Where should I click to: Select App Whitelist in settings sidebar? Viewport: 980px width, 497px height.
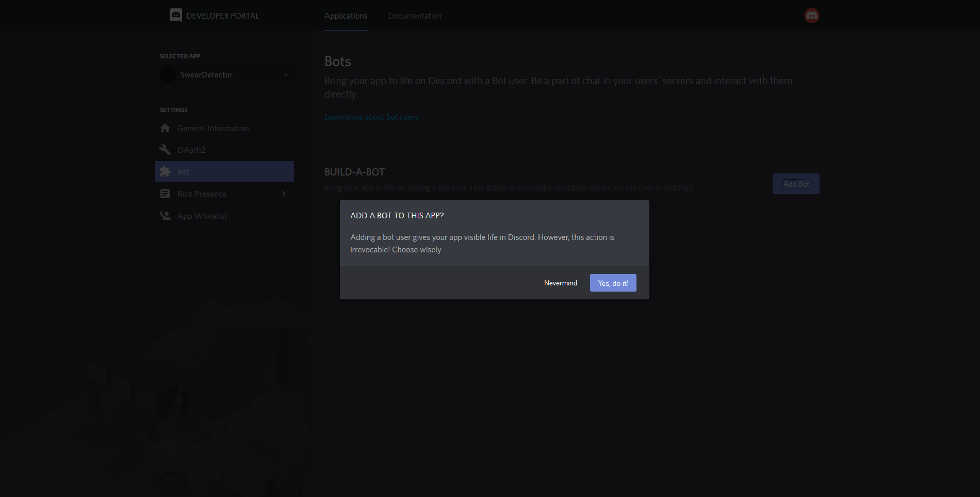[224, 216]
